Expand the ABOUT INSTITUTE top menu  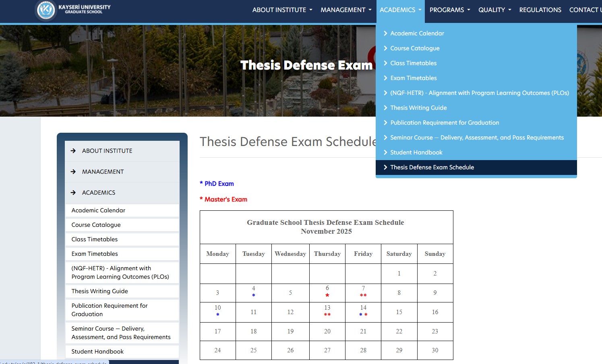tap(282, 10)
